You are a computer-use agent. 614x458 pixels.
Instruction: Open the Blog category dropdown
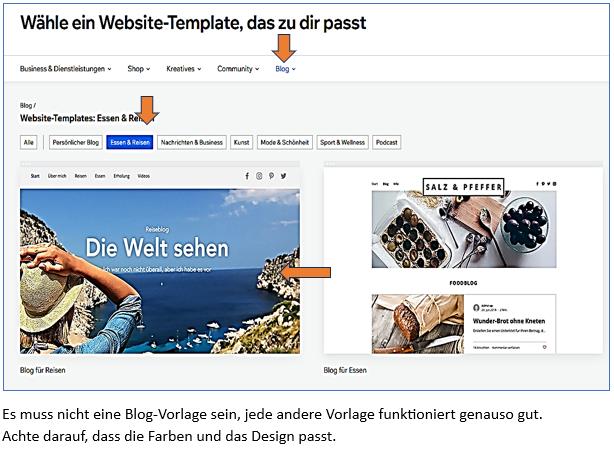click(285, 69)
